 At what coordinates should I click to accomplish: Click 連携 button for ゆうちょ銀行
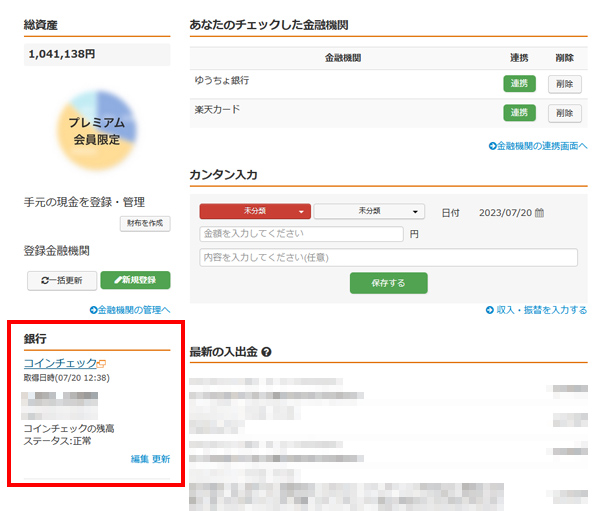click(519, 83)
